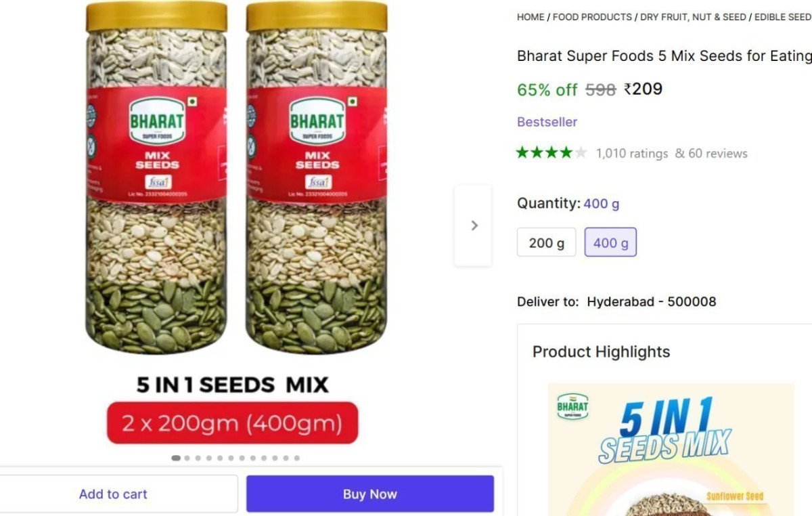The width and height of the screenshot is (812, 516).
Task: Click the Buy Now button
Action: click(x=369, y=494)
